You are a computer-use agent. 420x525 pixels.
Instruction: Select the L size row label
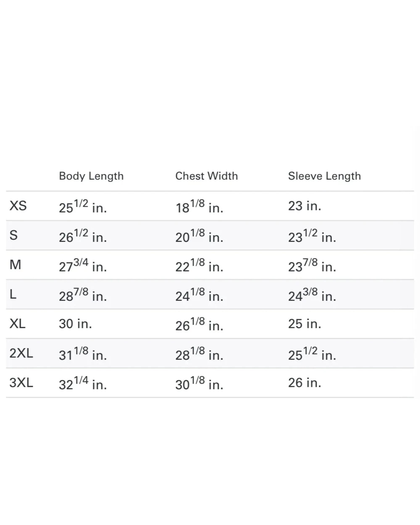pos(13,294)
